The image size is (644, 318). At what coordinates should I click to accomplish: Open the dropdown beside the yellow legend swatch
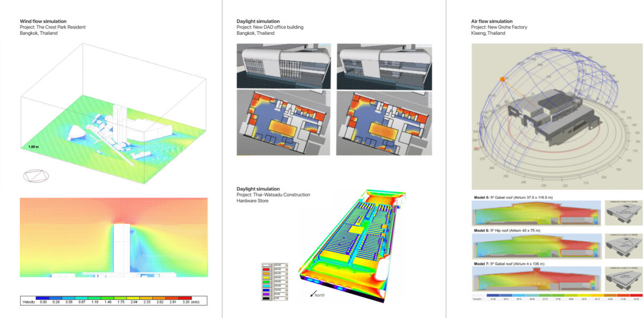click(x=270, y=277)
